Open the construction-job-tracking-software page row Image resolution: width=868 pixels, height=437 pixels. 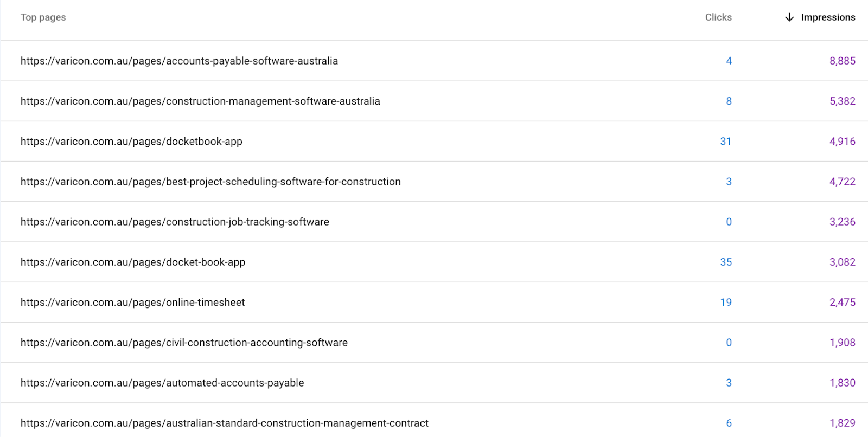tap(175, 222)
